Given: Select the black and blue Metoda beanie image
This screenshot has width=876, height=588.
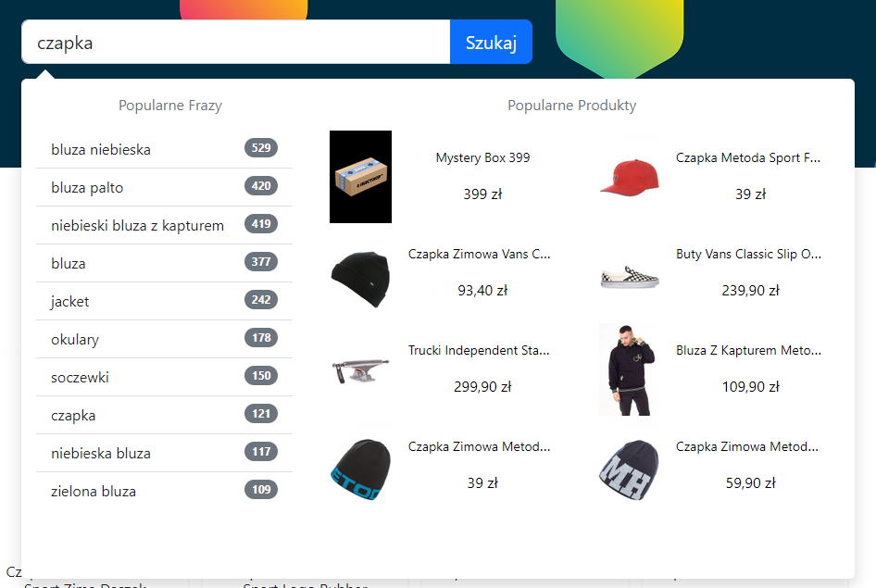Looking at the screenshot, I should pos(360,469).
